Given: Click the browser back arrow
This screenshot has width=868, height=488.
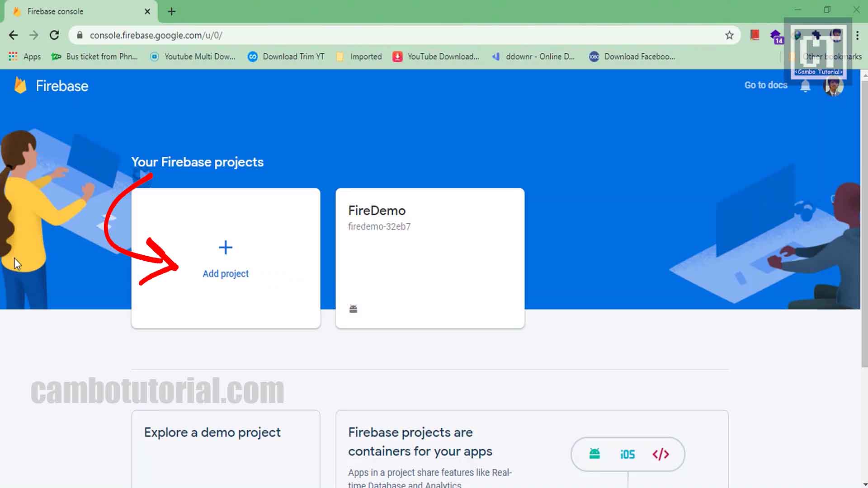Looking at the screenshot, I should (13, 35).
